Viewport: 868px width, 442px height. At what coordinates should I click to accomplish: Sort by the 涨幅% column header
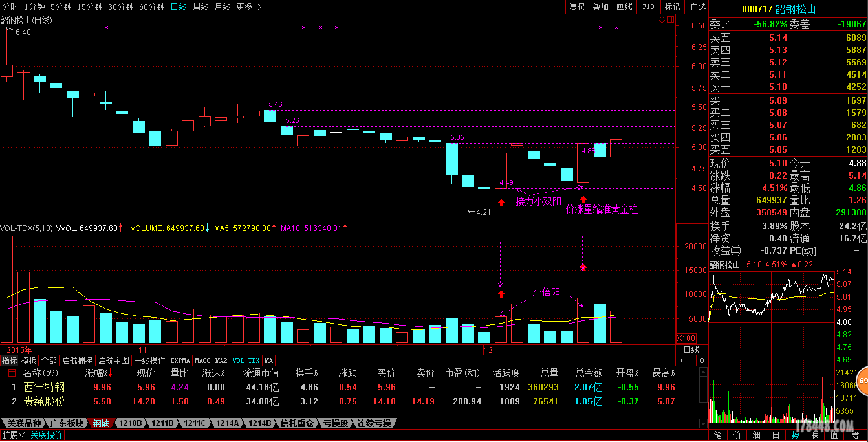[99, 373]
